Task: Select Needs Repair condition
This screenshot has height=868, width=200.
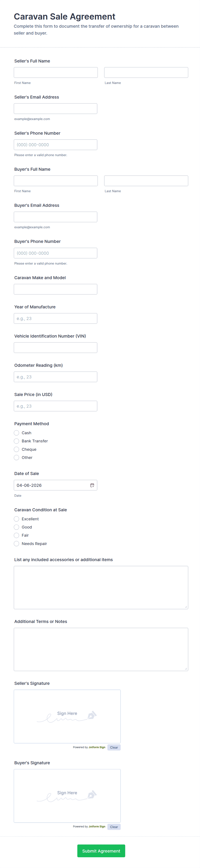Action: [x=17, y=544]
